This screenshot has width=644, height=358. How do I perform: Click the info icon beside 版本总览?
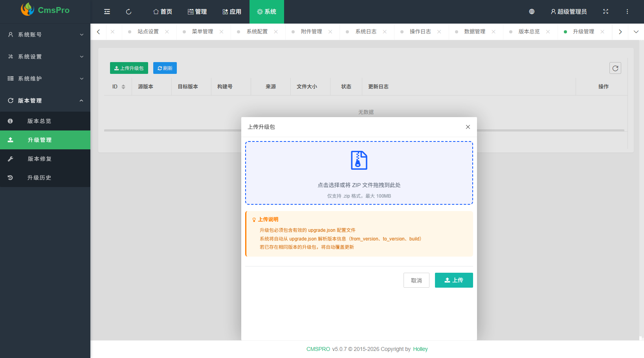click(x=10, y=121)
